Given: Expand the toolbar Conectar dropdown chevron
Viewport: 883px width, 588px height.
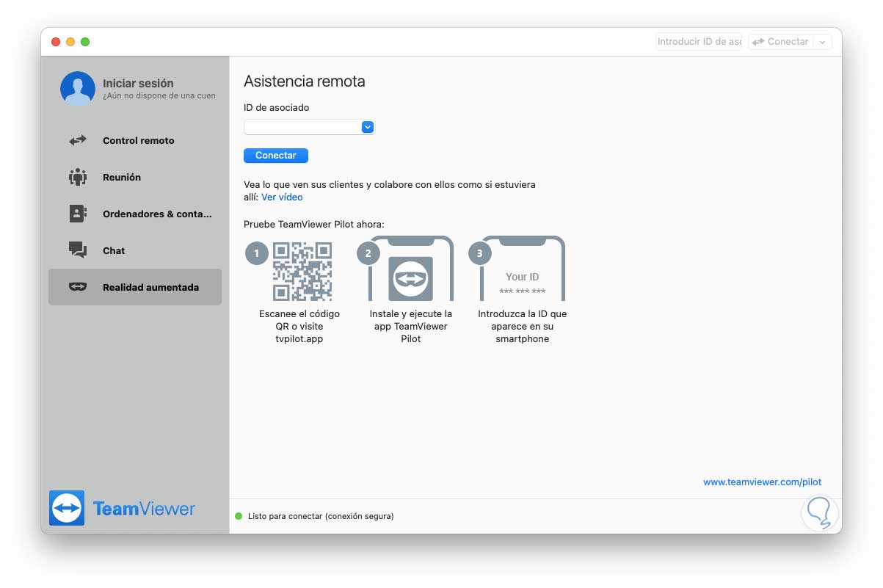Looking at the screenshot, I should coord(823,42).
